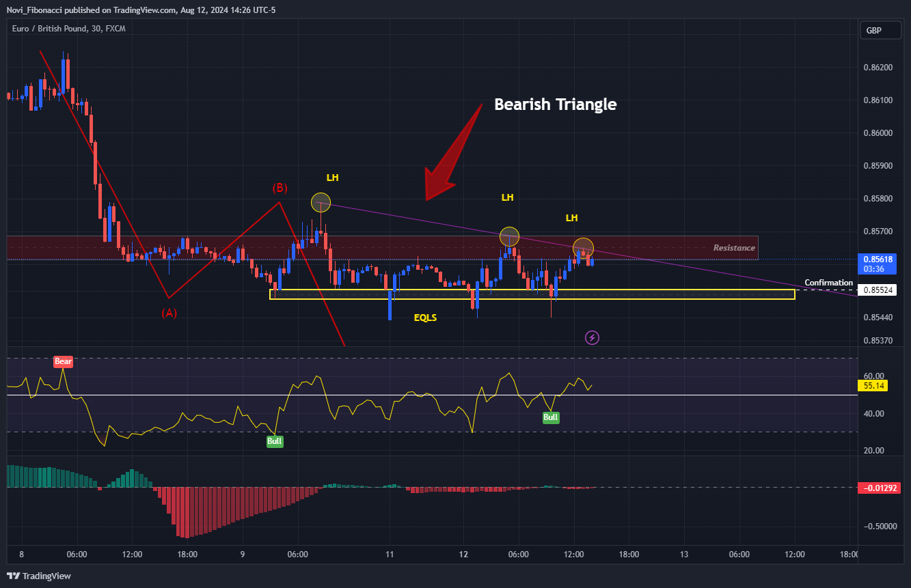Viewport: 911px width, 588px height.
Task: Click the 0.85440 price axis label
Action: pos(878,318)
